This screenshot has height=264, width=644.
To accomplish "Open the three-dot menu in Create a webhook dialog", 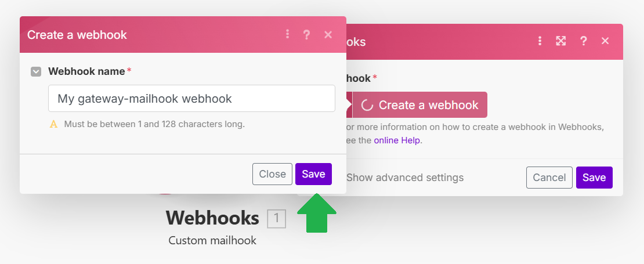I will 288,34.
